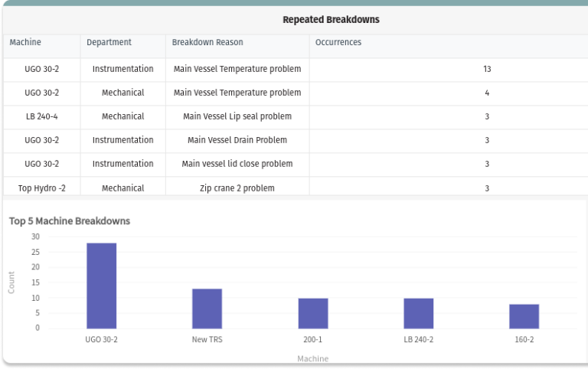Click the 160-2 bar in chart
The image size is (588, 369).
pos(524,316)
